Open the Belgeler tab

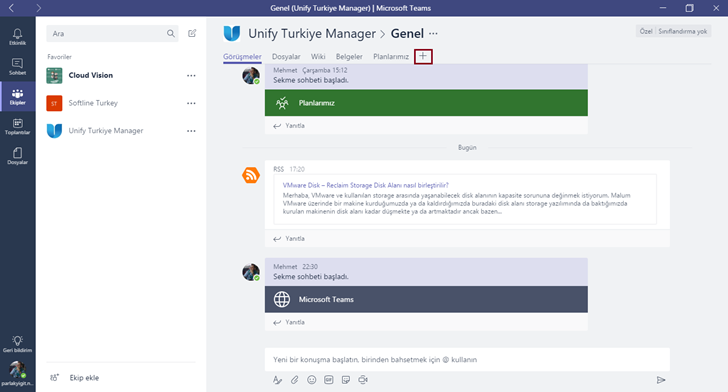coord(349,57)
